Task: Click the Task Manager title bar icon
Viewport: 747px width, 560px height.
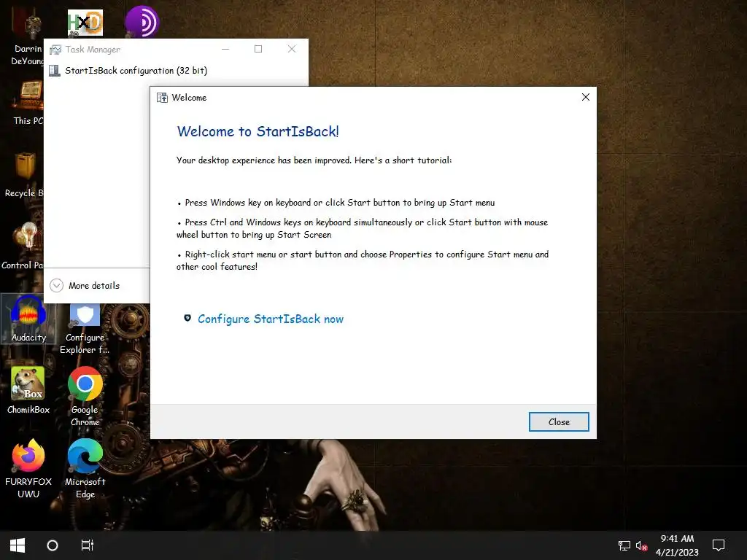Action: pos(55,50)
